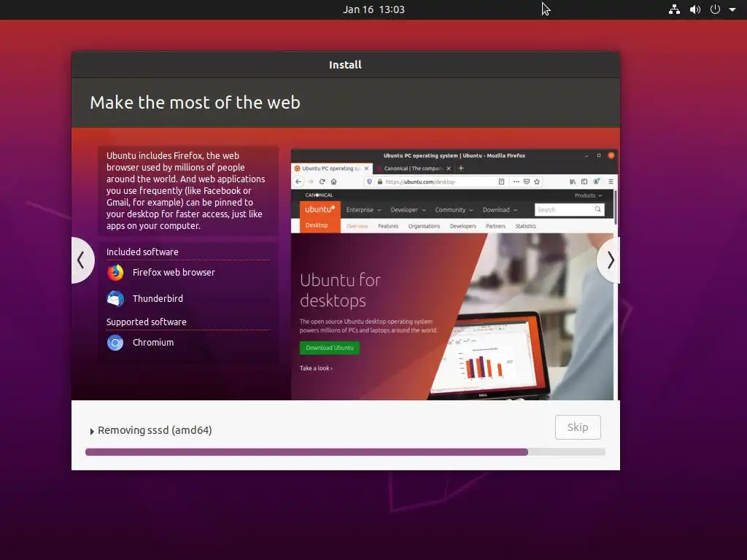Open the Enterprise menu on ubuntu site
The height and width of the screenshot is (560, 747).
click(363, 210)
